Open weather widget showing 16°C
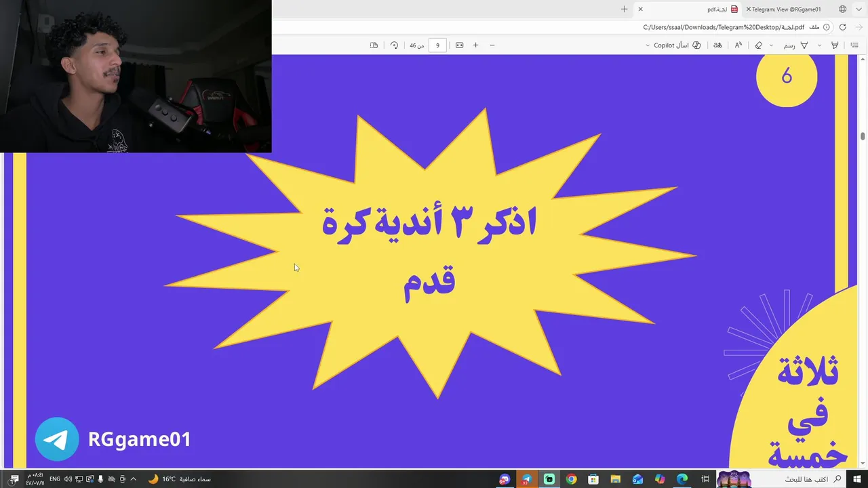Image resolution: width=868 pixels, height=488 pixels. tap(179, 479)
